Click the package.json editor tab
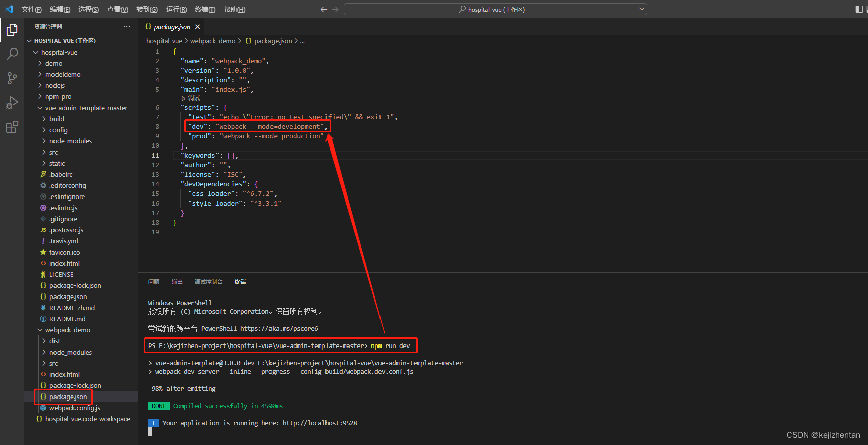 (172, 27)
